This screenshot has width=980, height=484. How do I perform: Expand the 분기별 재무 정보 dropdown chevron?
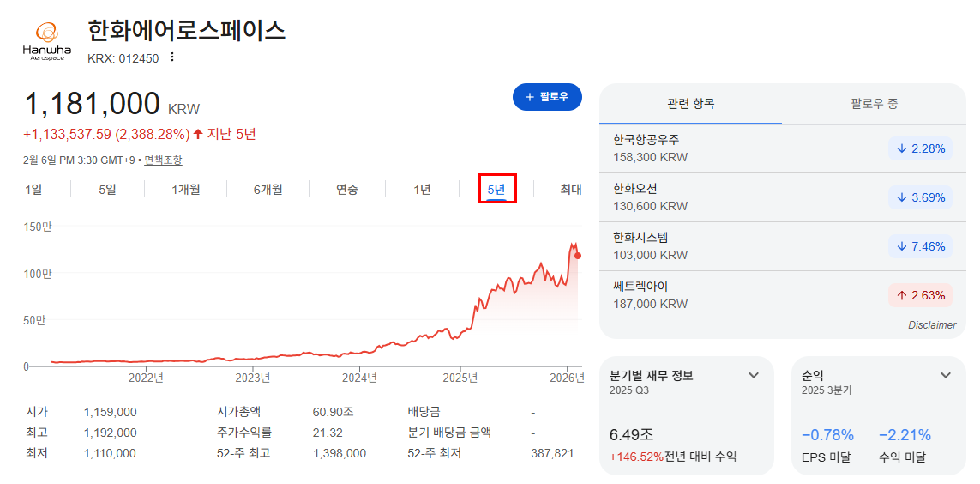coord(754,375)
